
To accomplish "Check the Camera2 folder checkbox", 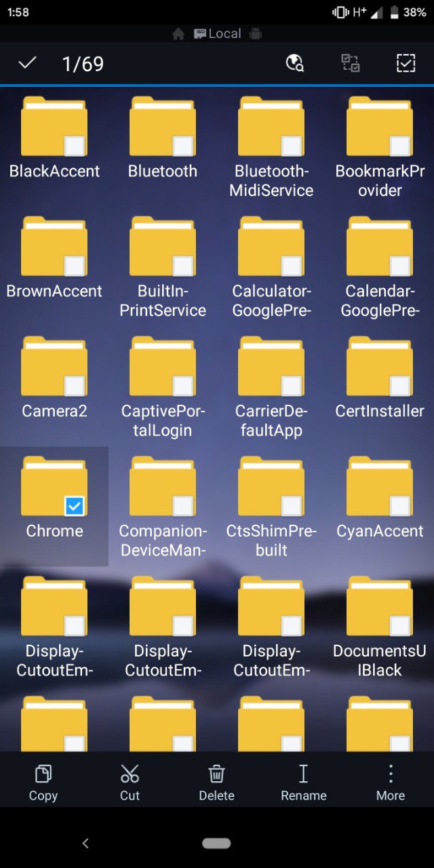I will (x=75, y=386).
